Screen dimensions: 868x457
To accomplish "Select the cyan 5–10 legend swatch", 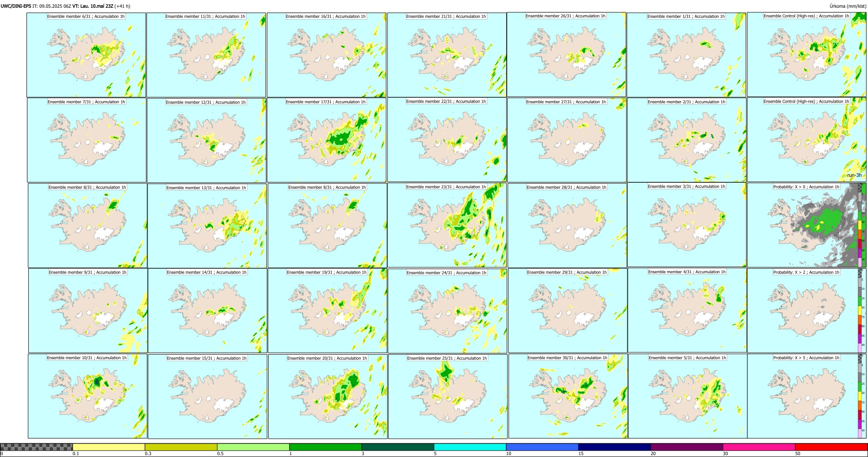I will click(x=470, y=447).
